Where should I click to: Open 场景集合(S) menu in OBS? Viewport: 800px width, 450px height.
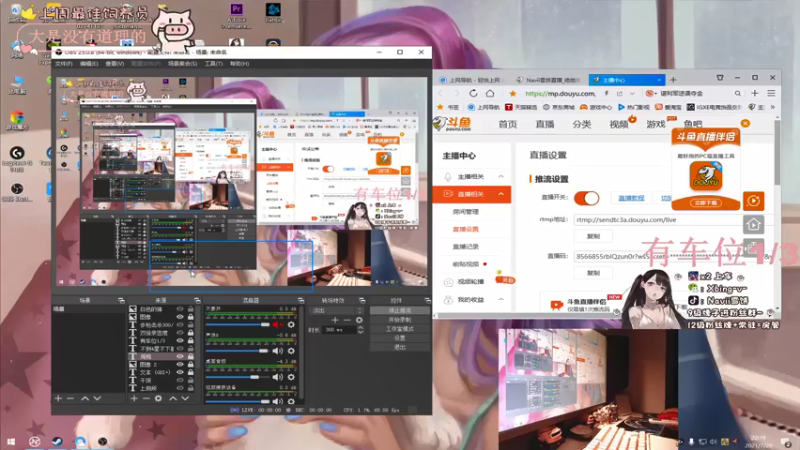[x=182, y=64]
